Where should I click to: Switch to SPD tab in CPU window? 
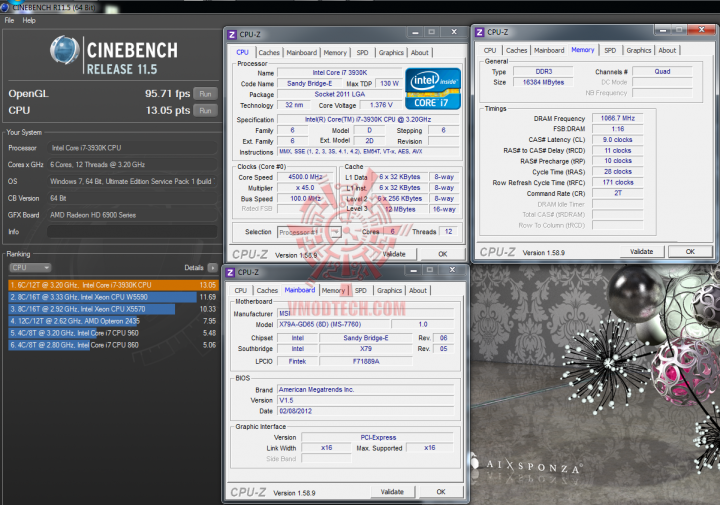point(362,53)
